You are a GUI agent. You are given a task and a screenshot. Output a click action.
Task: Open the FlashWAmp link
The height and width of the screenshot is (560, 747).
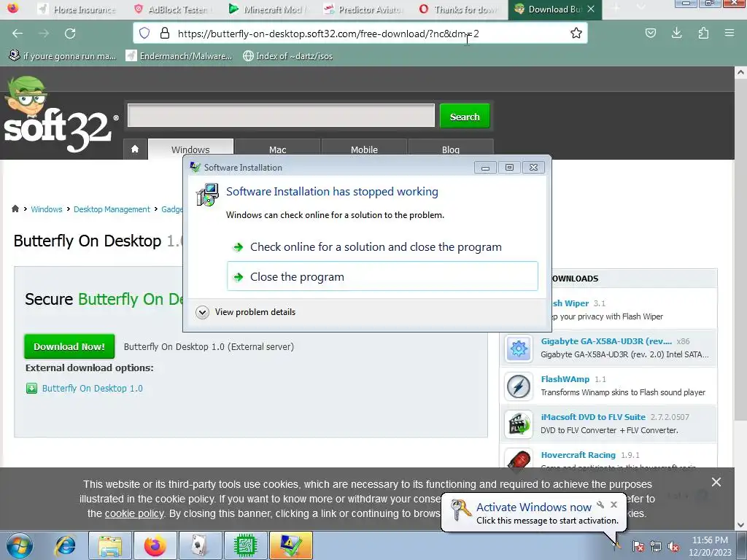coord(565,379)
